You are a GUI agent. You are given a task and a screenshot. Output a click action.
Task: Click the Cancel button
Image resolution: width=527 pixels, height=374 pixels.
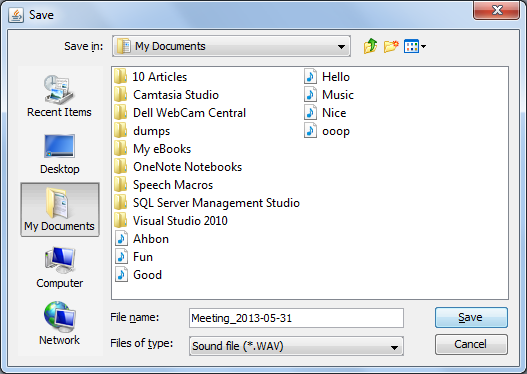(471, 344)
